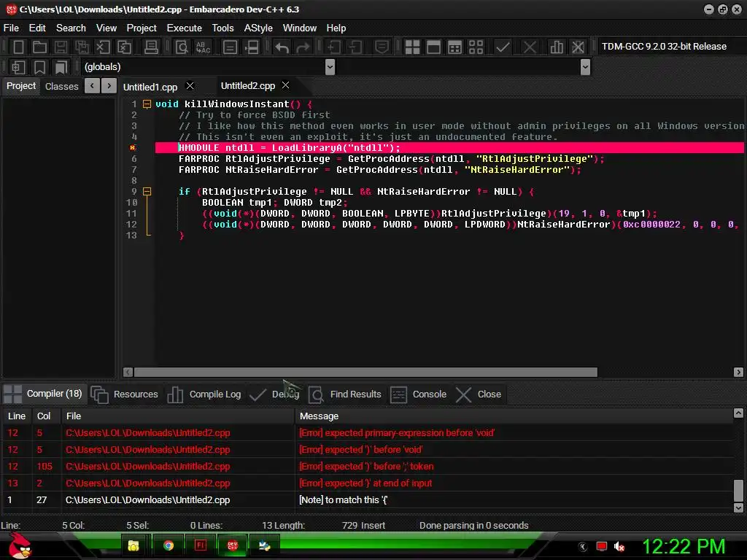This screenshot has height=560, width=747.
Task: Start debugging with the checkmark toolbar icon
Action: 503,47
